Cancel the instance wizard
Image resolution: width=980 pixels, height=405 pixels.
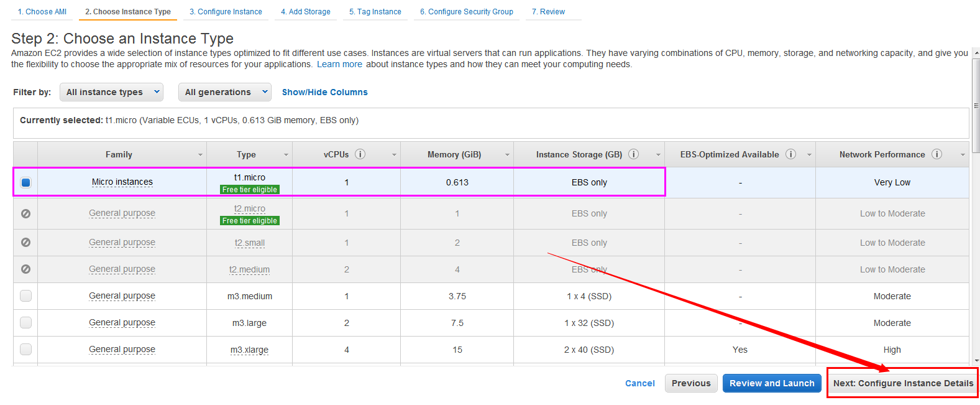pyautogui.click(x=640, y=383)
